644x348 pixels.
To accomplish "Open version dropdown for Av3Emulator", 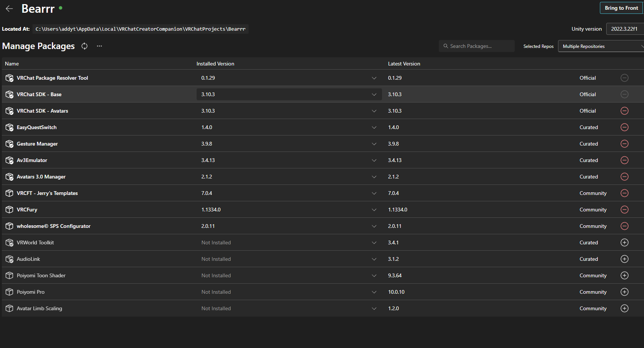I will click(x=289, y=160).
